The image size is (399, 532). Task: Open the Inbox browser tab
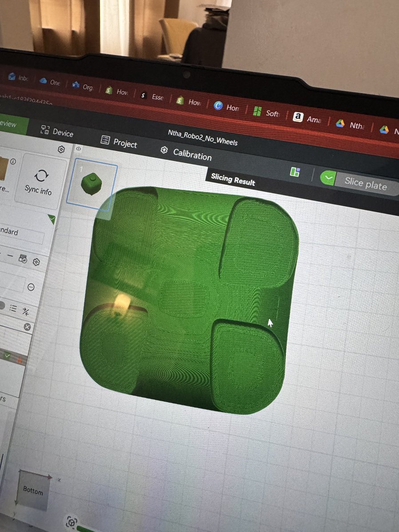19,77
